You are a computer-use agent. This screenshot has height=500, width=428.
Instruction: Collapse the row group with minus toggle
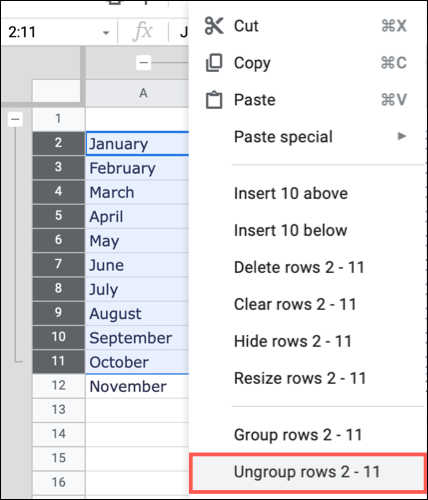pos(15,119)
